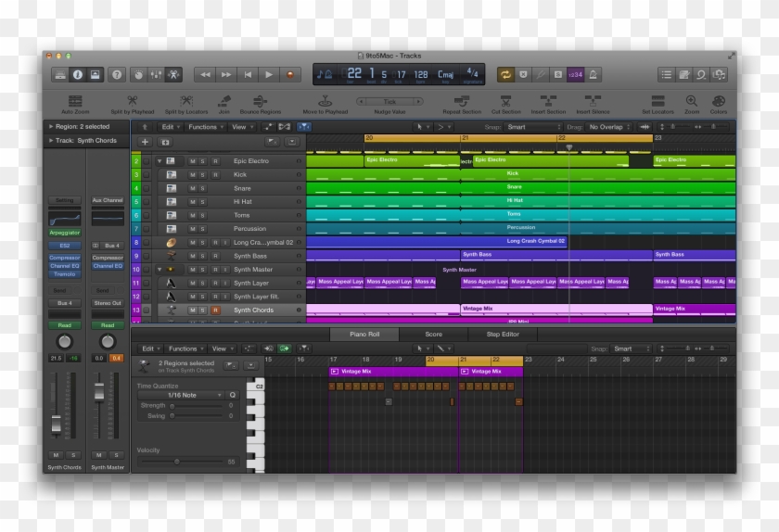Toggle the Metronome click button

pyautogui.click(x=593, y=74)
